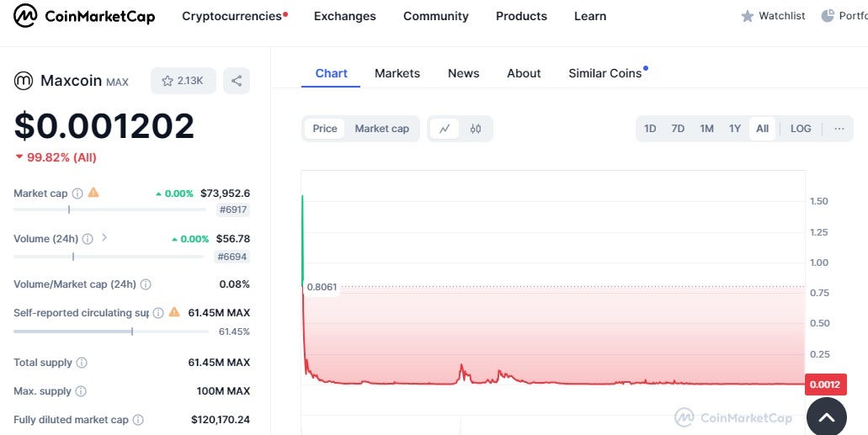Open the Volume (24h) info icon
Viewport: 868px width, 435px height.
pos(88,238)
